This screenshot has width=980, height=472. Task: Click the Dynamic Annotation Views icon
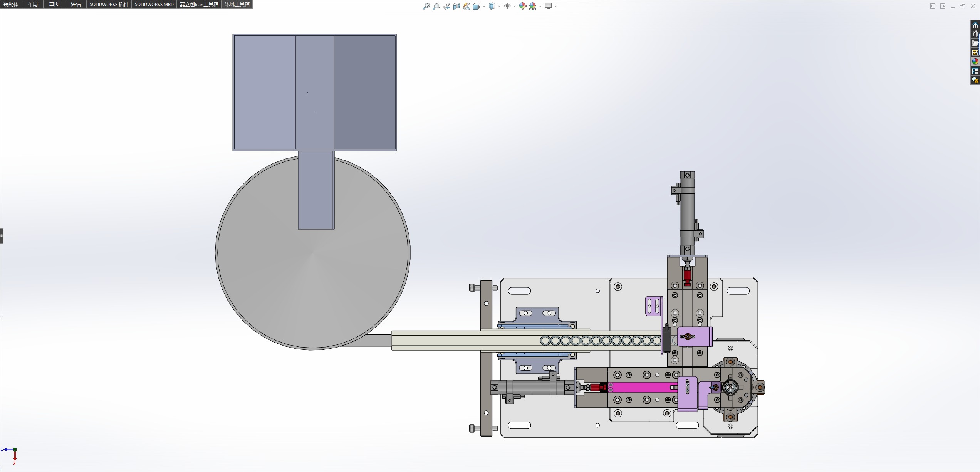(467, 6)
